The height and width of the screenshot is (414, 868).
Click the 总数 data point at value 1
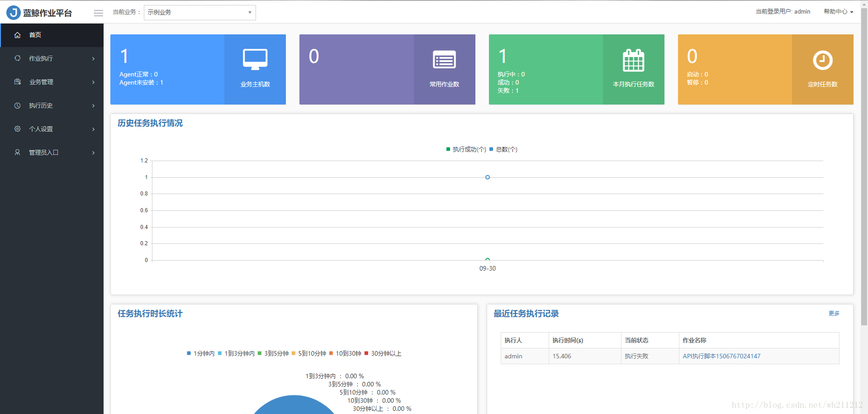pyautogui.click(x=488, y=177)
